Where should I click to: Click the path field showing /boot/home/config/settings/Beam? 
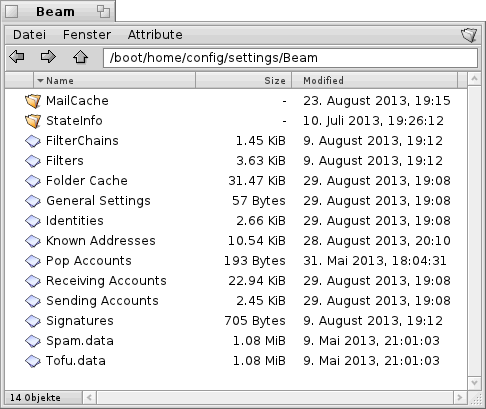tap(290, 58)
